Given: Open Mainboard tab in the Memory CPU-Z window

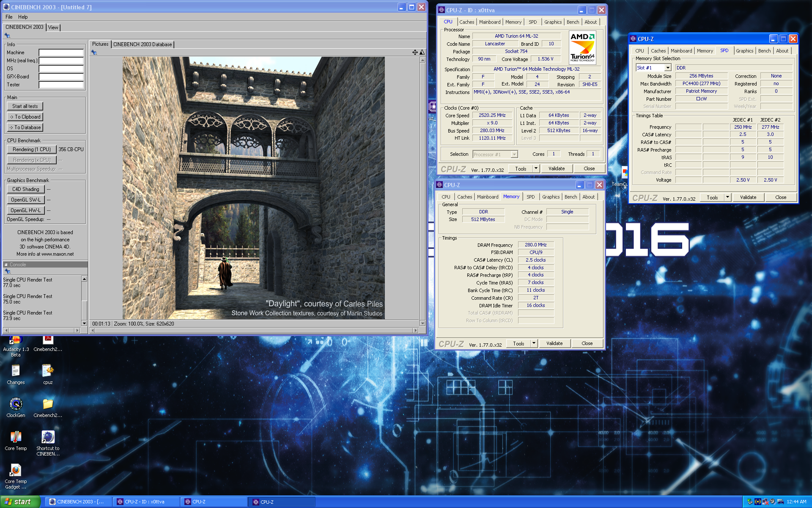Looking at the screenshot, I should [x=488, y=197].
